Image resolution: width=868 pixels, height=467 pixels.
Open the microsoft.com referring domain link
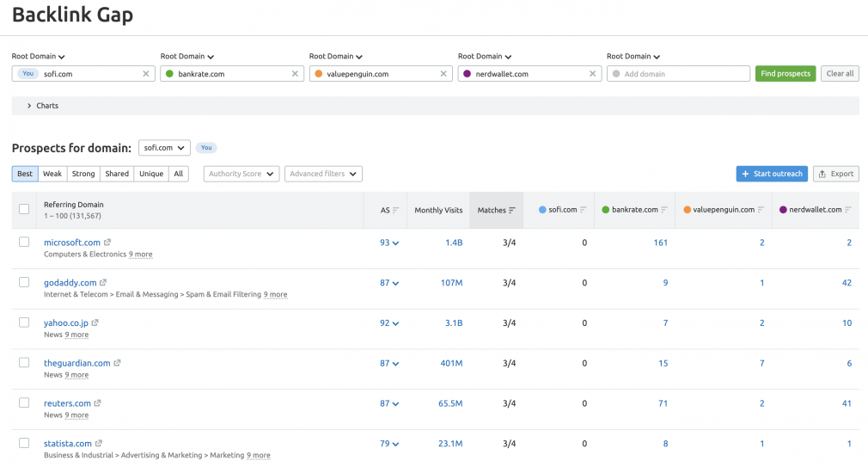tap(72, 243)
